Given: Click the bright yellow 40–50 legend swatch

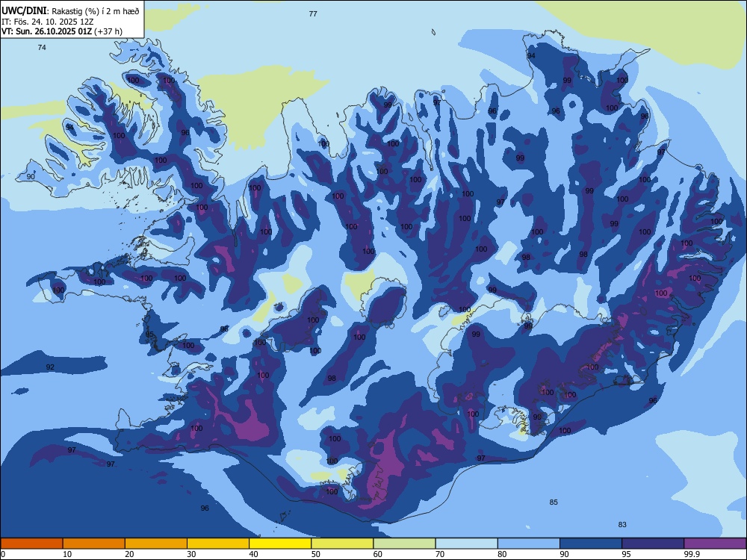Looking at the screenshot, I should coord(280,544).
